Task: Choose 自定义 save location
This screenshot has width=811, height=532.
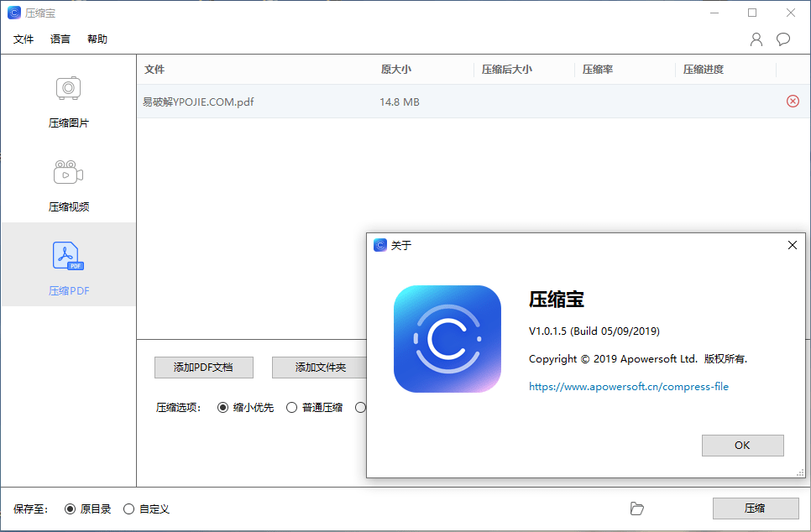Action: [x=146, y=509]
